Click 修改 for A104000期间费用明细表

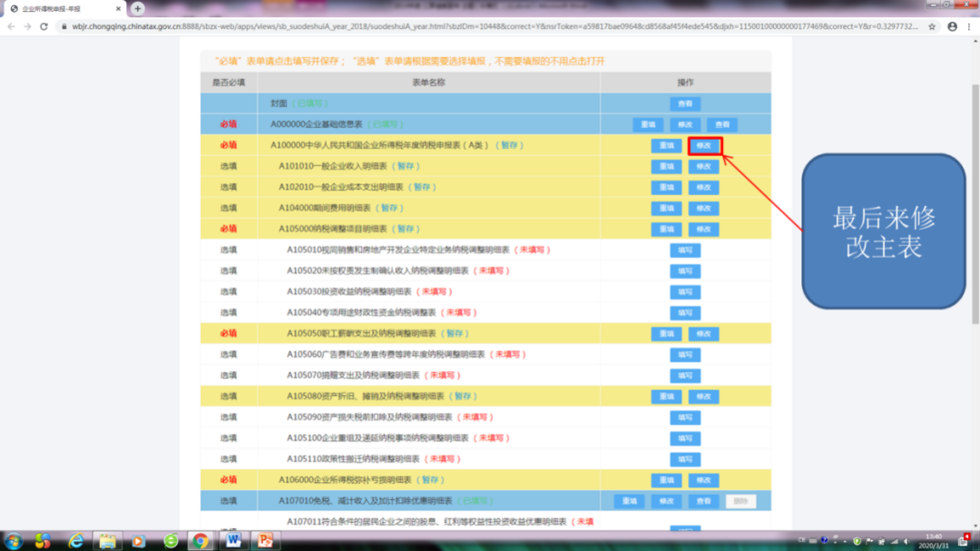tap(704, 208)
